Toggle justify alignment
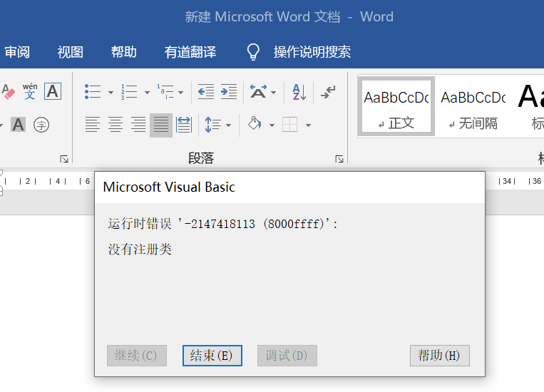 point(161,125)
